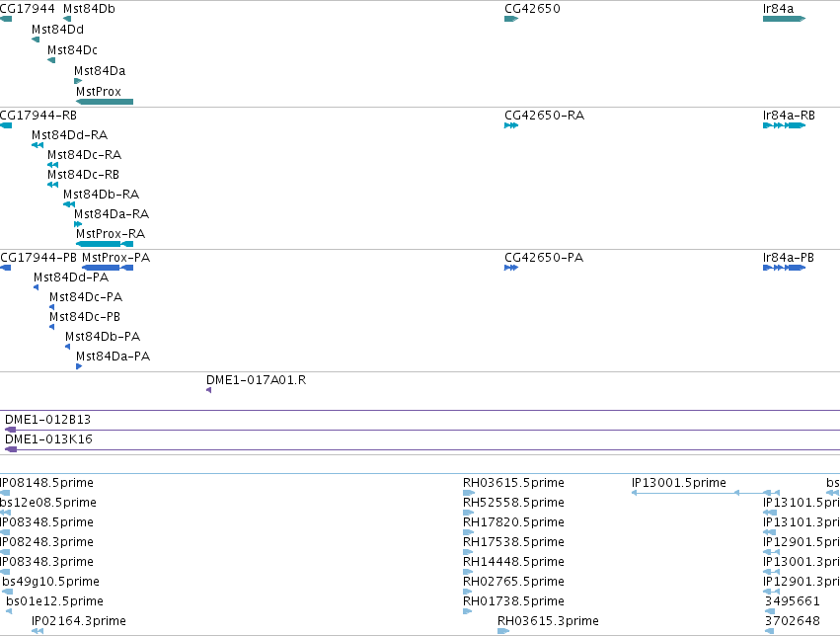This screenshot has height=636, width=840.
Task: Select the DME1-017A01.R arrow glyph
Action: [209, 391]
